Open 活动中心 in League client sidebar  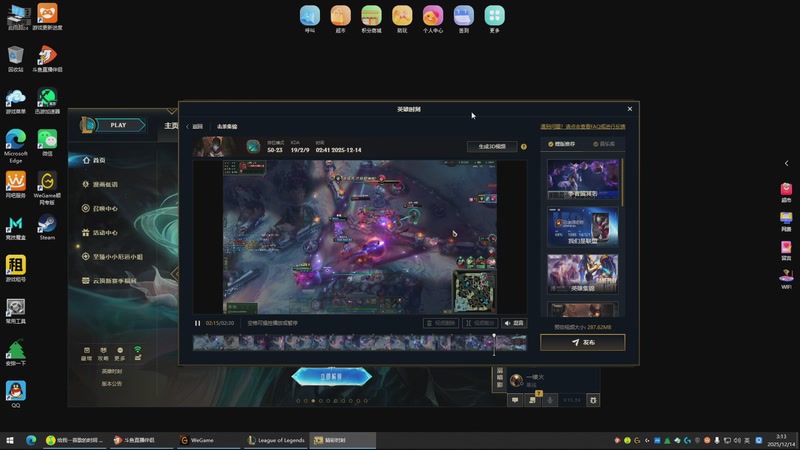pos(100,233)
